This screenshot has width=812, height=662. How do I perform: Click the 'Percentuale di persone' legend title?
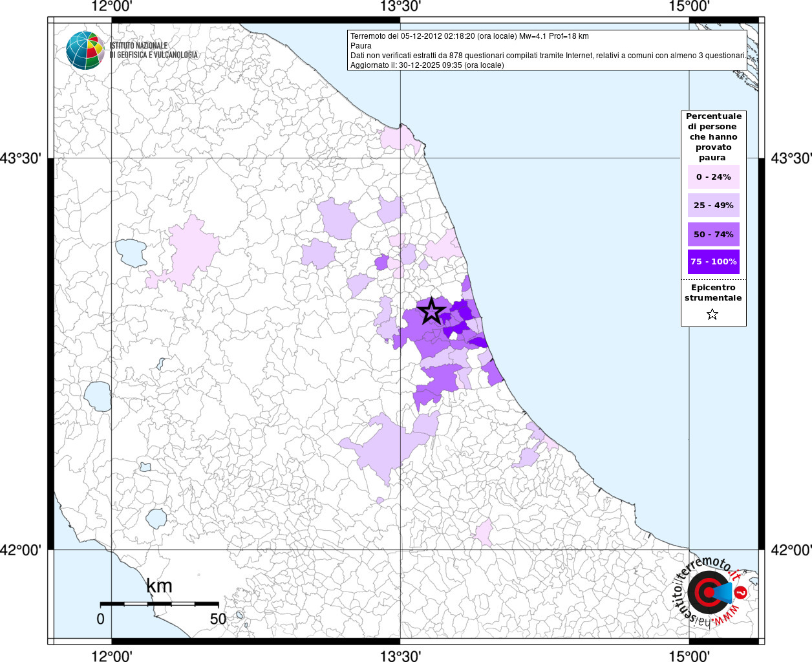713,136
